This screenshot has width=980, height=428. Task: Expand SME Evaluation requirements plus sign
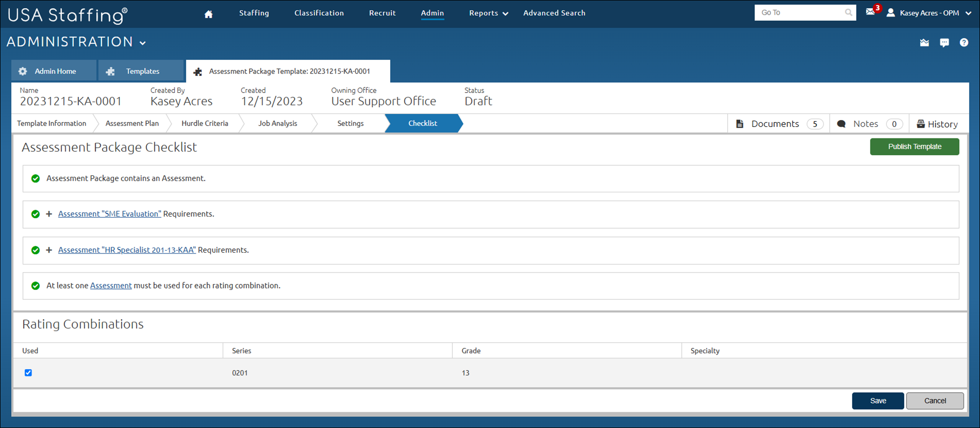point(49,214)
